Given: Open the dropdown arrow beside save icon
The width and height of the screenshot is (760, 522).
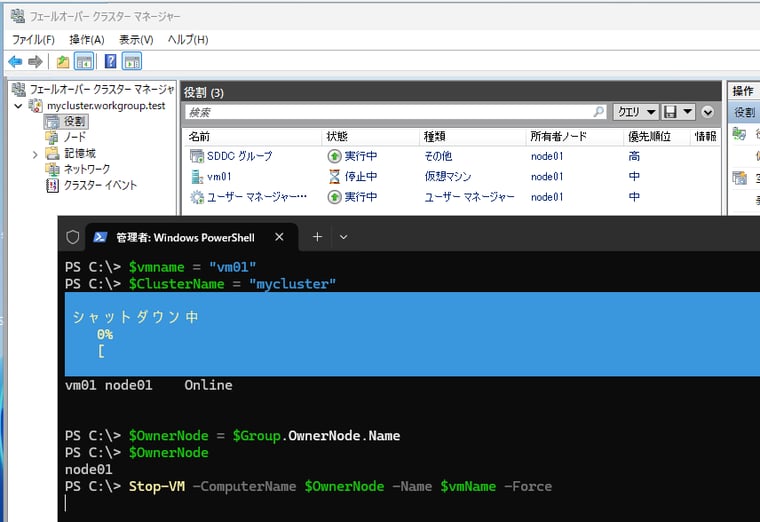Looking at the screenshot, I should [x=688, y=112].
